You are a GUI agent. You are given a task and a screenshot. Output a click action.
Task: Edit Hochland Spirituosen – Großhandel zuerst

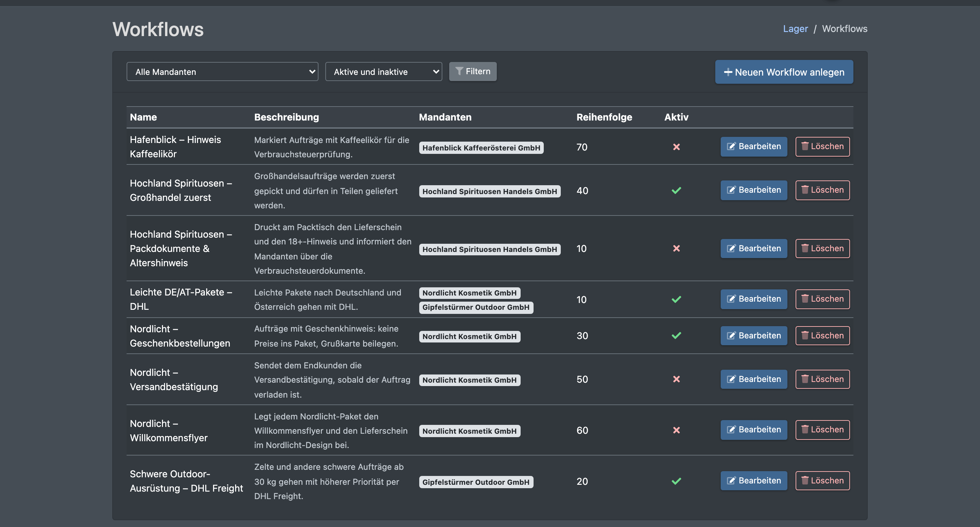[x=754, y=190]
